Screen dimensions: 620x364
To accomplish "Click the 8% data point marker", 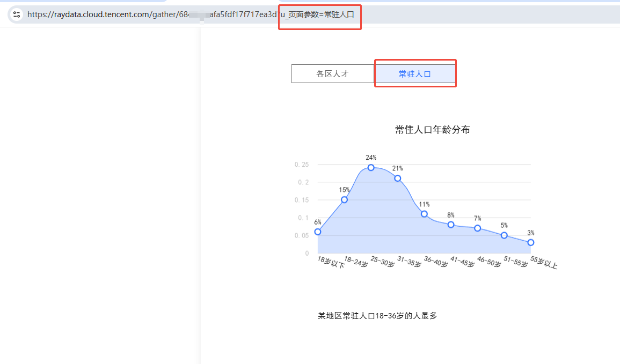I will click(451, 225).
